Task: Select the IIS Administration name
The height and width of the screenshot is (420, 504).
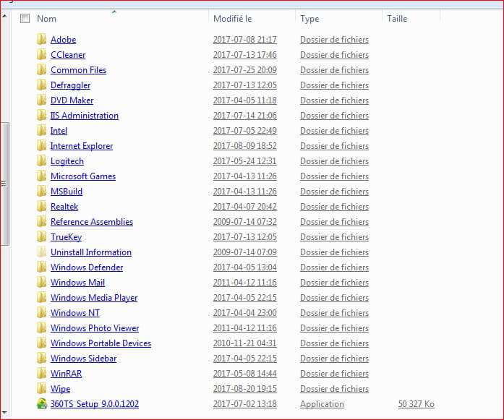Action: [x=85, y=116]
